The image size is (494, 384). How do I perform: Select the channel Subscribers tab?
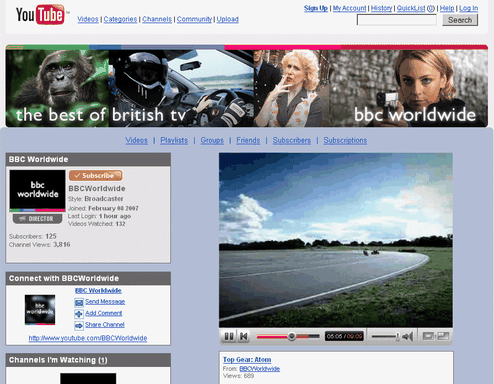pos(292,140)
